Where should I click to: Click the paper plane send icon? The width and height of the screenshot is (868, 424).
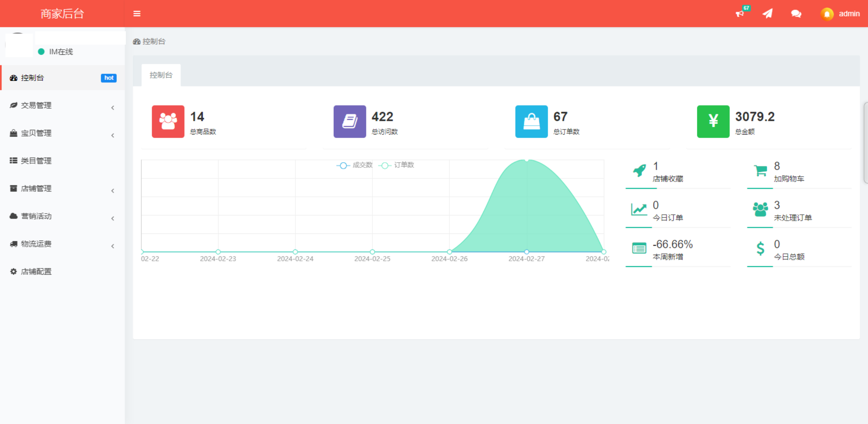[x=768, y=14]
